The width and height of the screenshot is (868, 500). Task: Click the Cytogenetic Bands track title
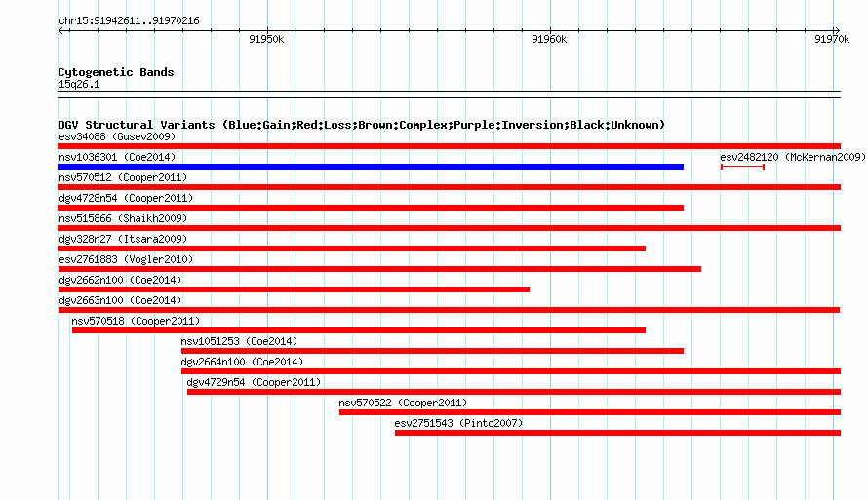pos(116,72)
